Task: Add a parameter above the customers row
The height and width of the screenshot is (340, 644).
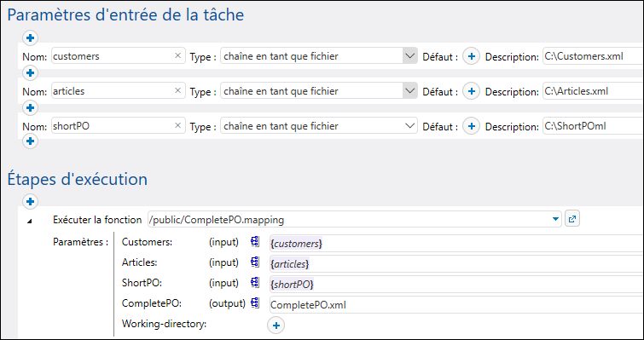Action: 30,38
